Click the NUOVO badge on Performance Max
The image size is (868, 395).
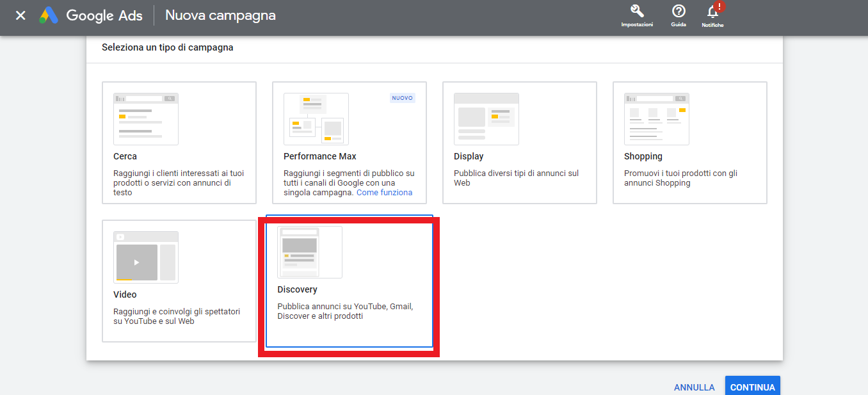tap(403, 98)
